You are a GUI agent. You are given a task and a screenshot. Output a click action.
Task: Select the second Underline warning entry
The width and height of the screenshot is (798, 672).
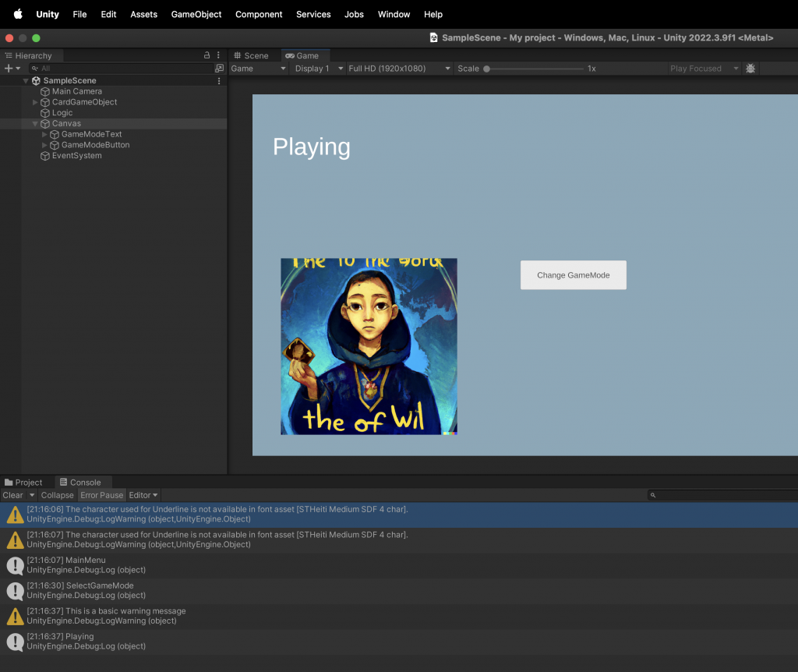click(399, 540)
